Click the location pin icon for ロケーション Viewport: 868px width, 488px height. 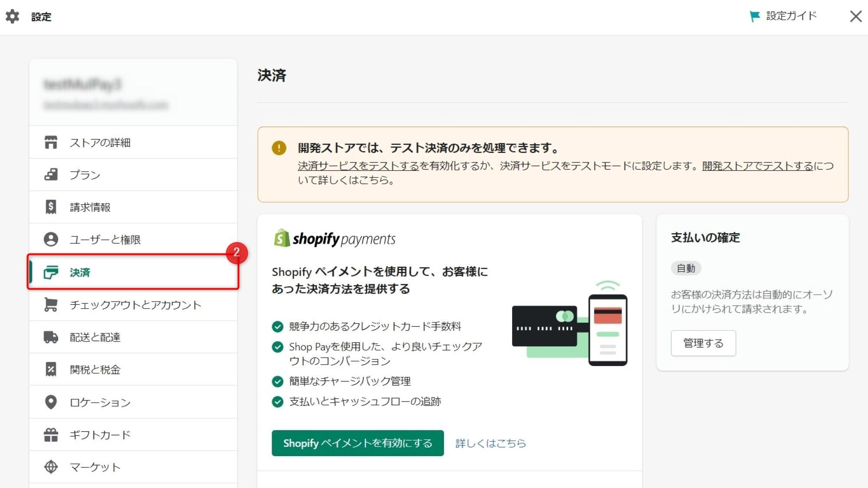coord(51,402)
